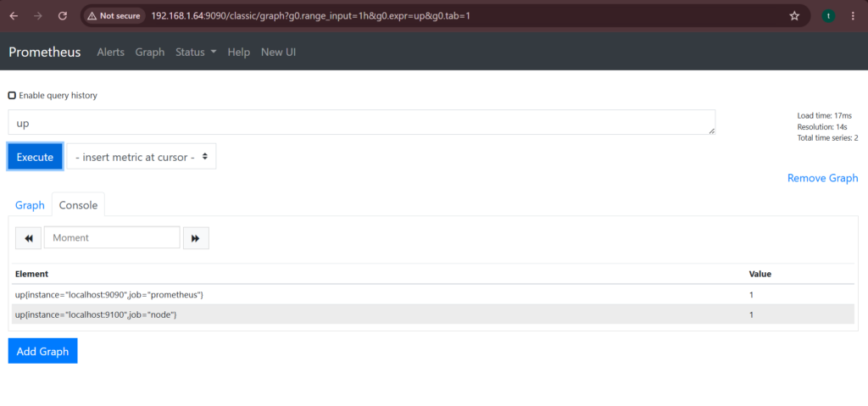Open the Alerts page

[x=111, y=52]
